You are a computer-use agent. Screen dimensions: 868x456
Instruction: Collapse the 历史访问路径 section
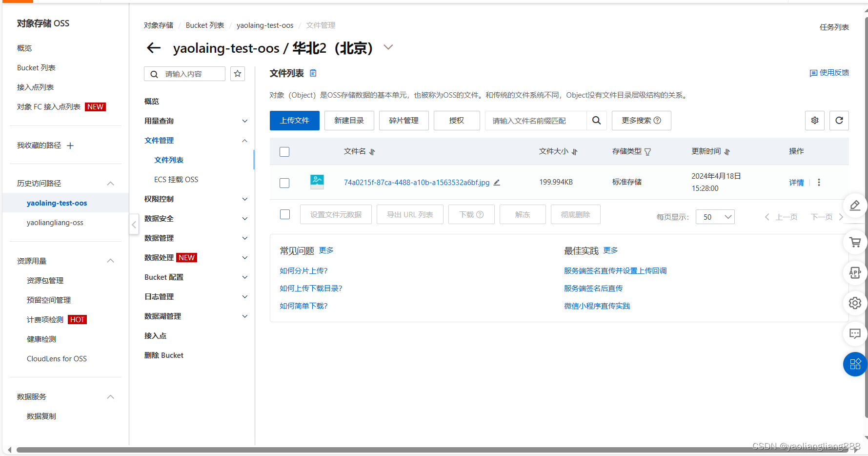coord(111,184)
